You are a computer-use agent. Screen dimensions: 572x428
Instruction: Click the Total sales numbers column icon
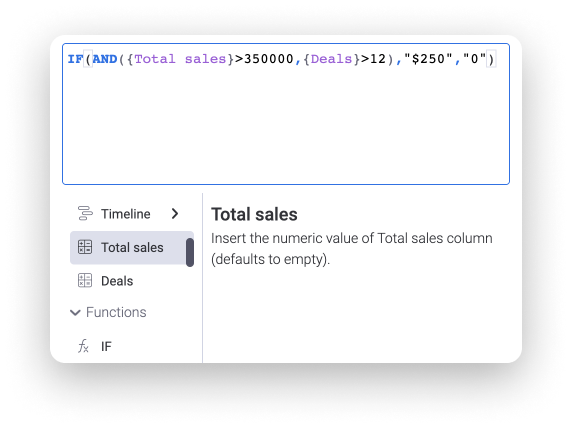(x=85, y=247)
